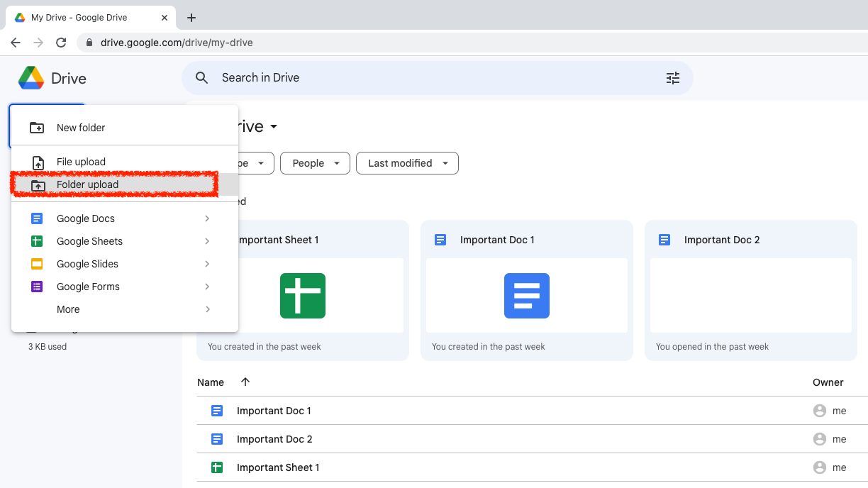Viewport: 868px width, 488px height.
Task: Click 'me' owner in Important Doc 2 row
Action: (840, 439)
